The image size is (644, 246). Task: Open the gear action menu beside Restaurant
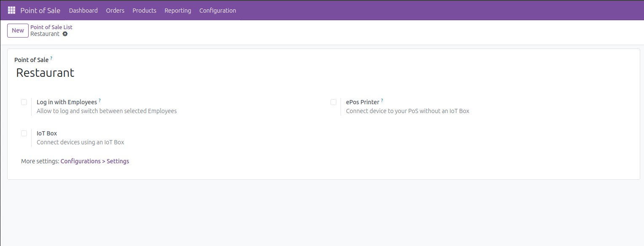(65, 34)
